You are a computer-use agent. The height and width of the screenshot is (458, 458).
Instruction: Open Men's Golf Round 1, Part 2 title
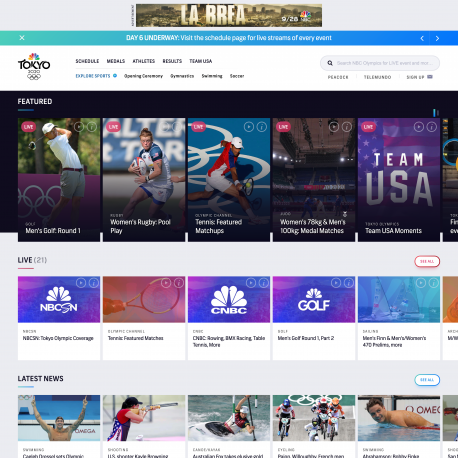306,338
